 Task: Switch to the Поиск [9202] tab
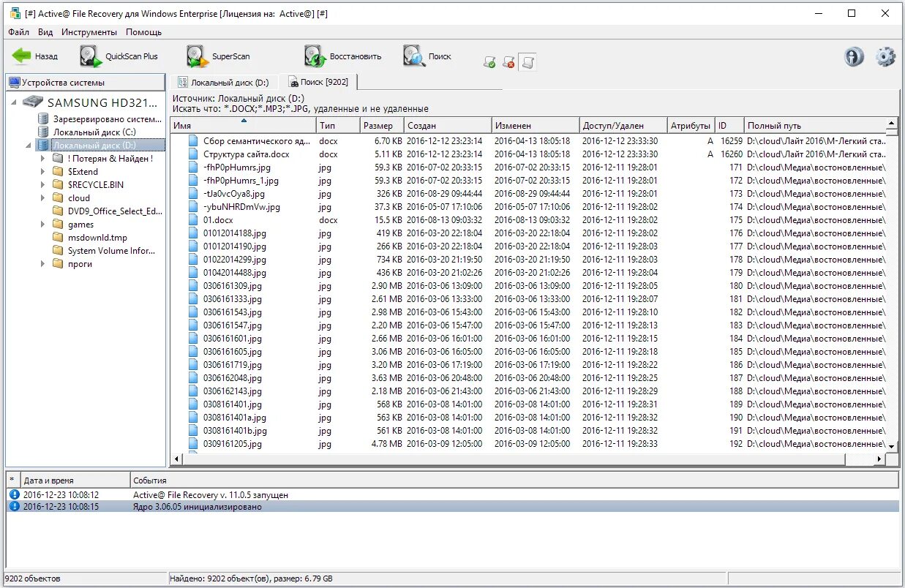pos(318,82)
